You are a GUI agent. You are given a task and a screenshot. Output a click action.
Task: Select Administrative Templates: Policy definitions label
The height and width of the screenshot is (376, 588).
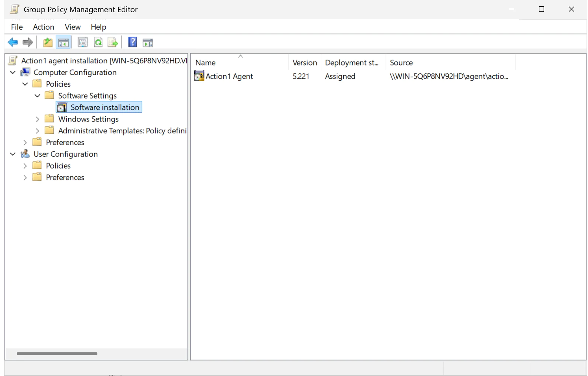[122, 130]
